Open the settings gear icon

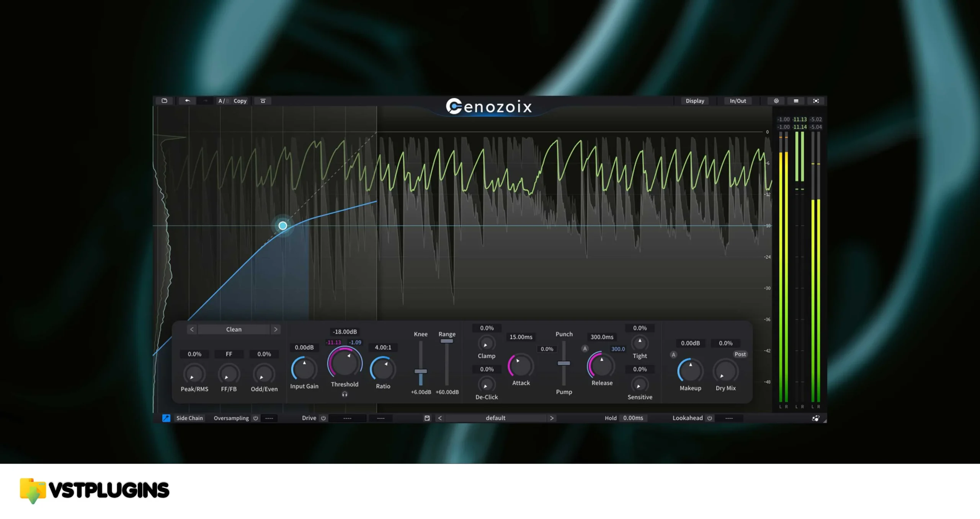(776, 101)
